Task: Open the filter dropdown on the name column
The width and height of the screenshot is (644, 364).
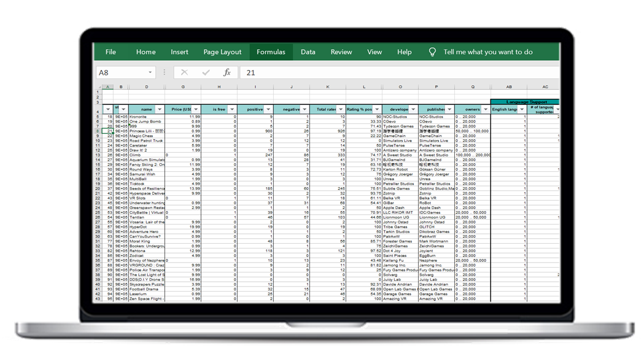Action: (x=161, y=109)
